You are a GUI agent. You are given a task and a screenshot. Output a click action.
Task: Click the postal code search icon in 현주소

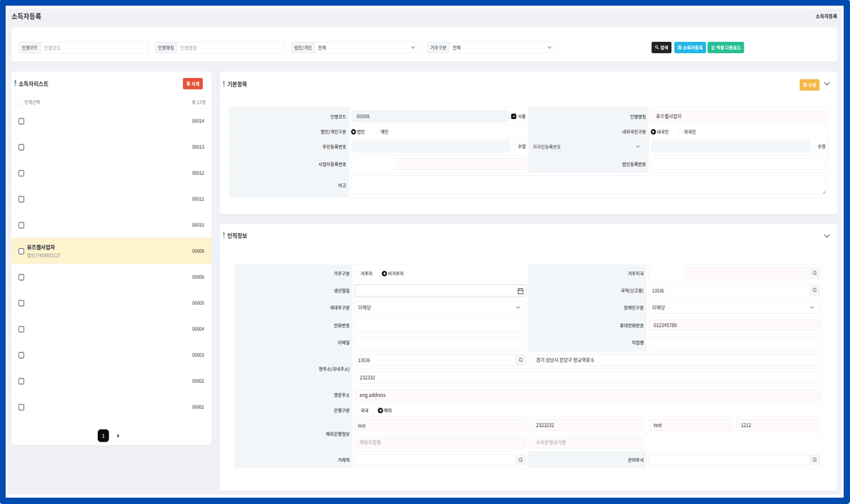tap(521, 360)
